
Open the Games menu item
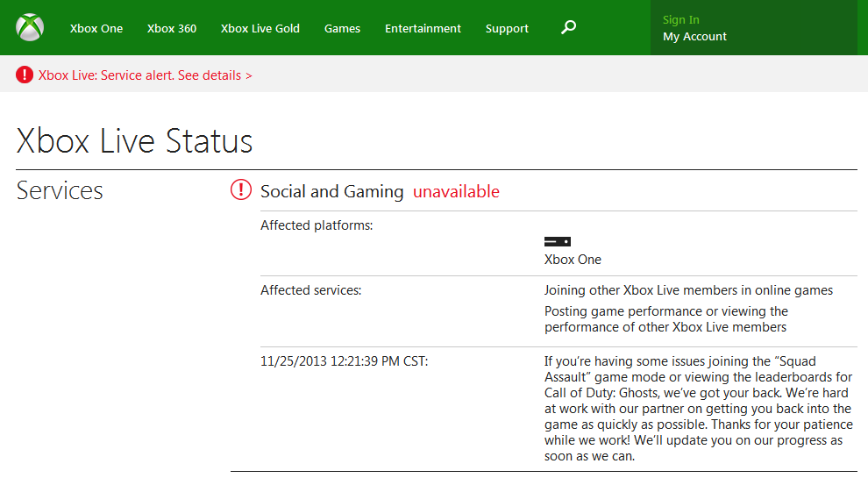(x=342, y=28)
